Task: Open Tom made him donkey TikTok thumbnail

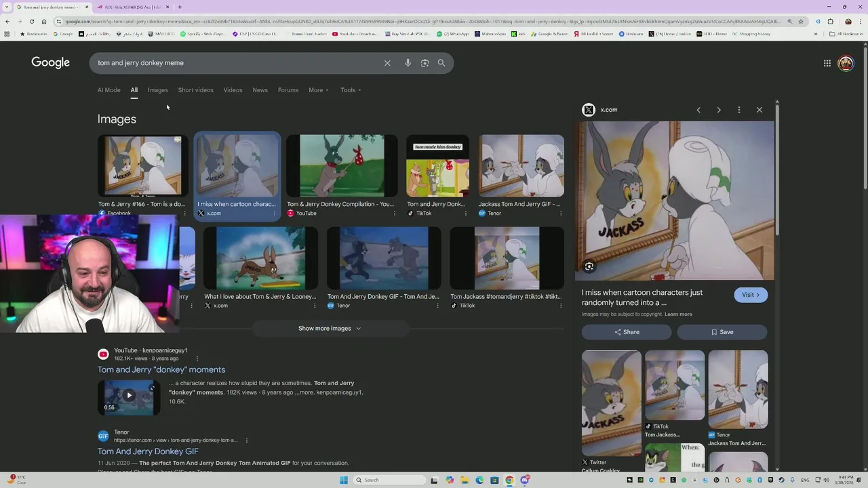Action: (437, 166)
